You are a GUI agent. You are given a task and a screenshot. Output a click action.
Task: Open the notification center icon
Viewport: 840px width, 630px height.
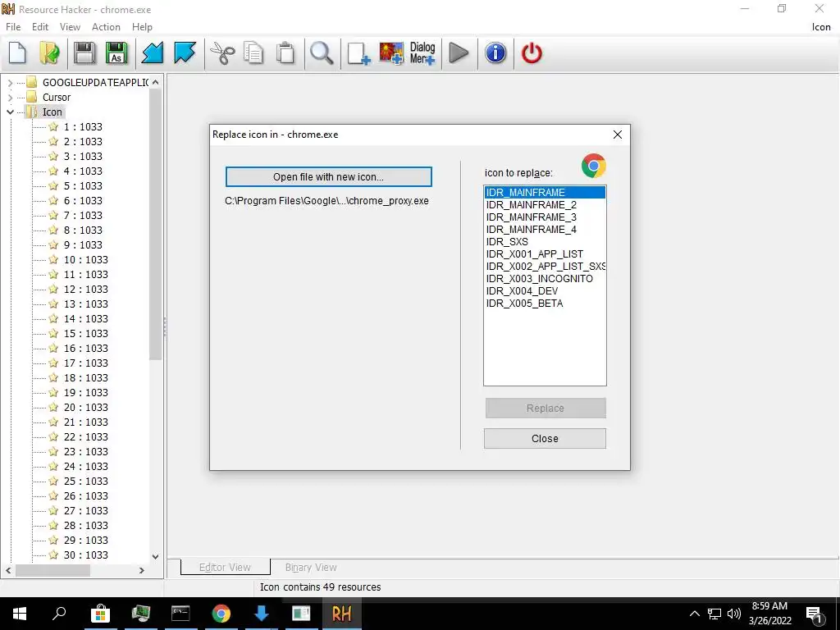click(815, 614)
